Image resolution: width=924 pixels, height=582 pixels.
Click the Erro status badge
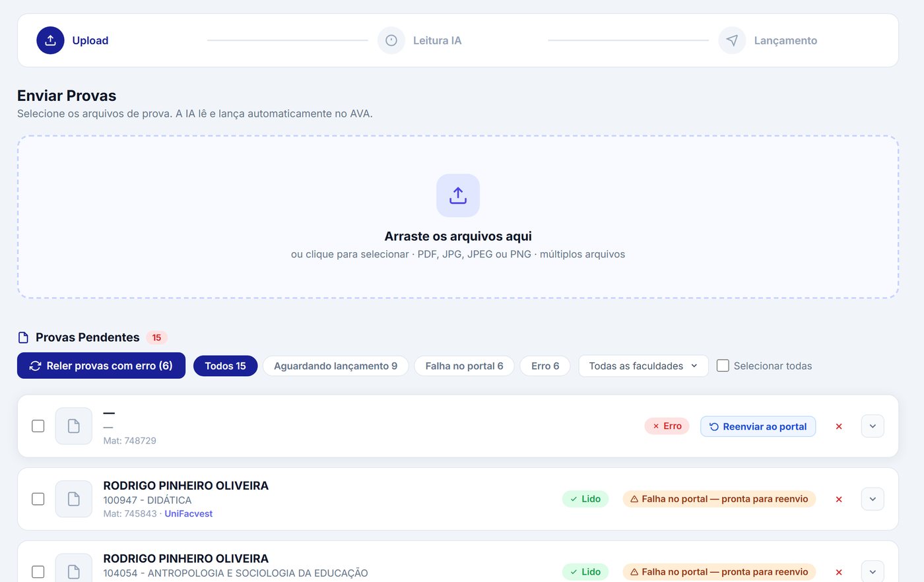point(667,426)
